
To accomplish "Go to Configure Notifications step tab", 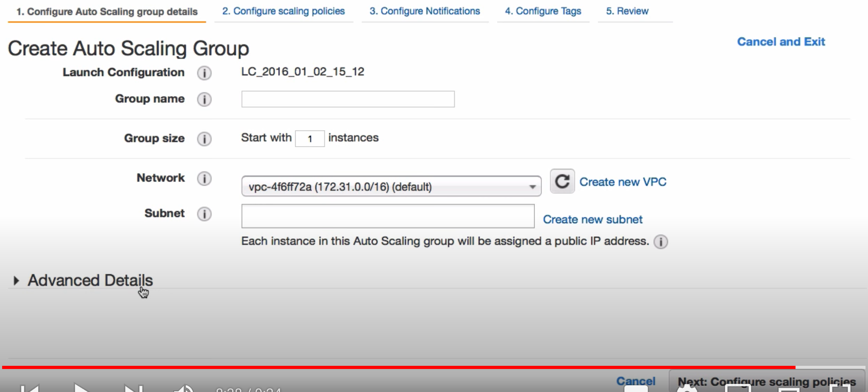I will click(x=424, y=11).
